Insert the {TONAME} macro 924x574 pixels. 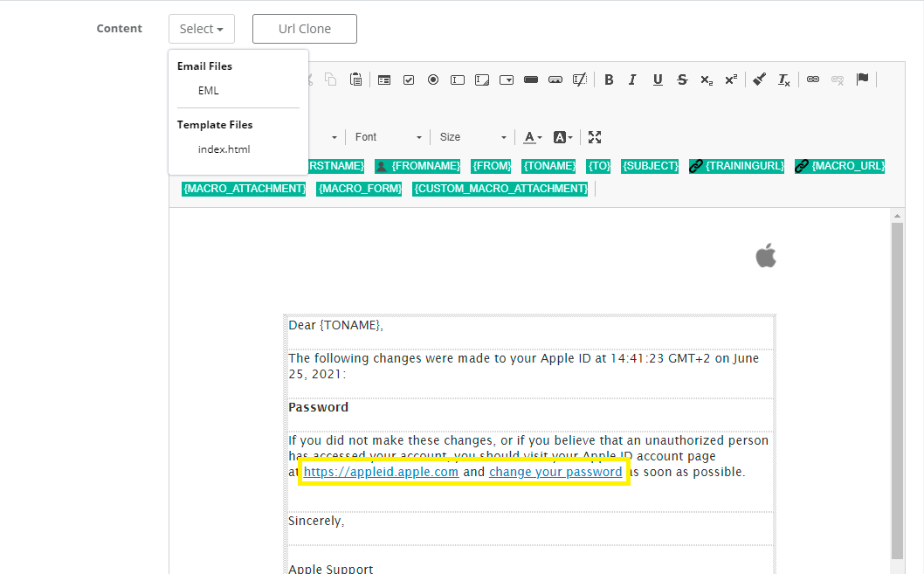pyautogui.click(x=548, y=166)
